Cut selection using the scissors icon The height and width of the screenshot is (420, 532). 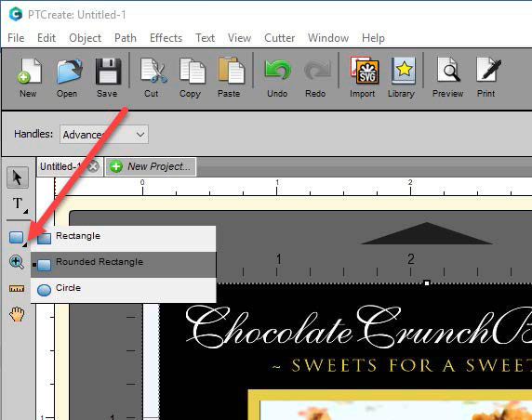coord(153,72)
